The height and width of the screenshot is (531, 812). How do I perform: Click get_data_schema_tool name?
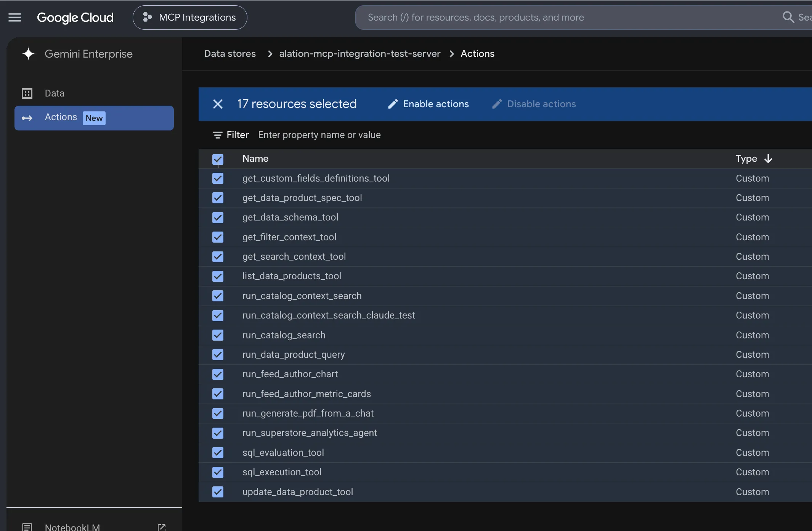(x=290, y=217)
